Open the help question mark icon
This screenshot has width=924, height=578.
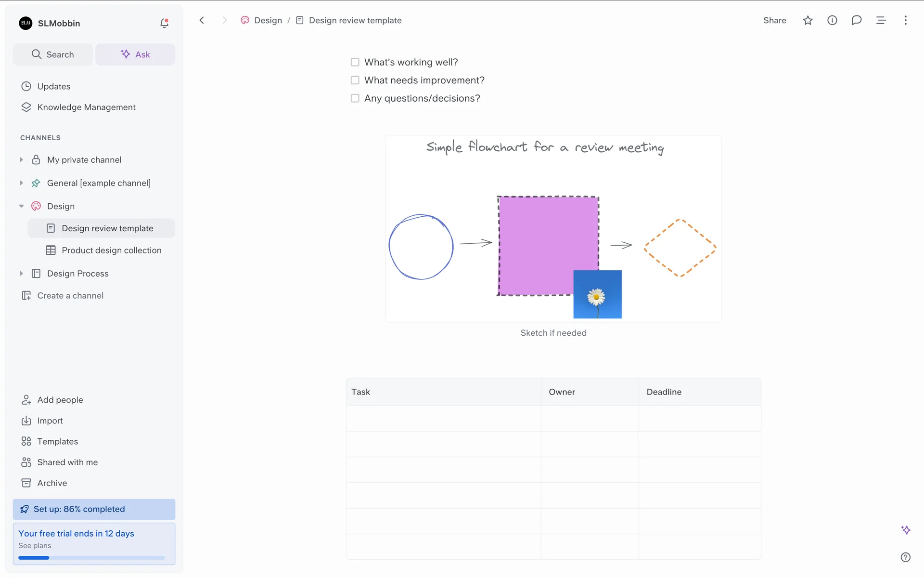coord(905,557)
